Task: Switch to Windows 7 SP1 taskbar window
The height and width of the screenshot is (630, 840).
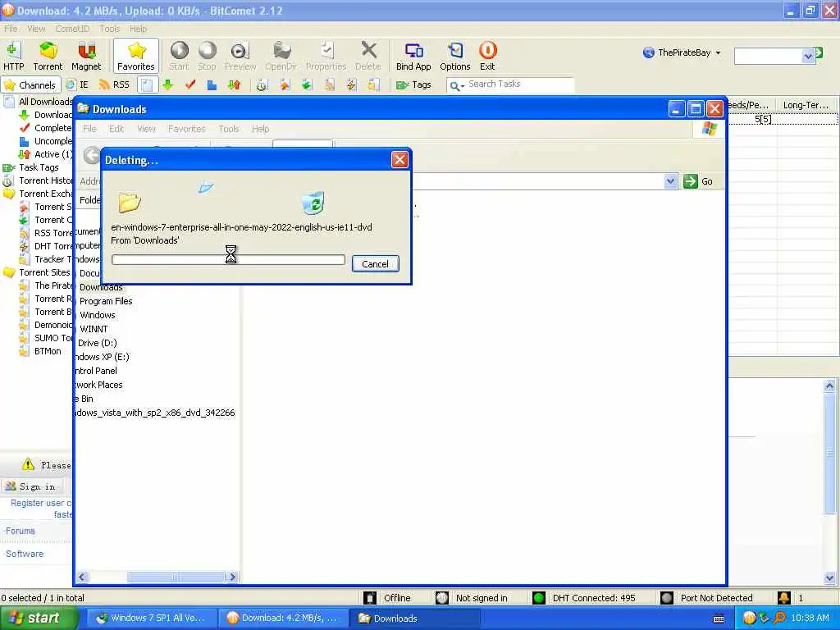Action: click(x=151, y=619)
